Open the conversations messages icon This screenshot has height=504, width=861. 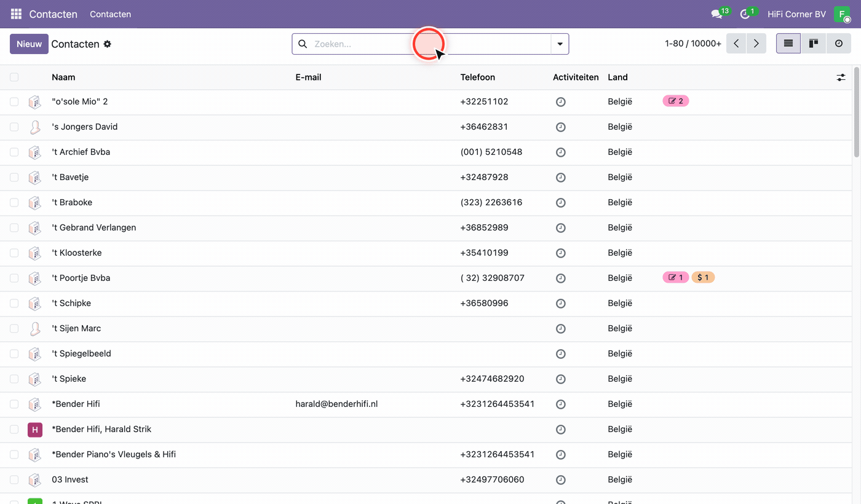click(716, 14)
